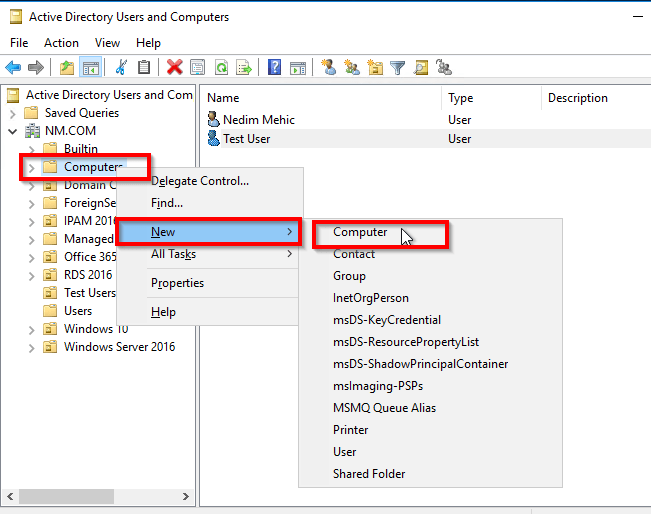The height and width of the screenshot is (514, 651).
Task: Expand the Windows 10 node arrow
Action: point(32,330)
